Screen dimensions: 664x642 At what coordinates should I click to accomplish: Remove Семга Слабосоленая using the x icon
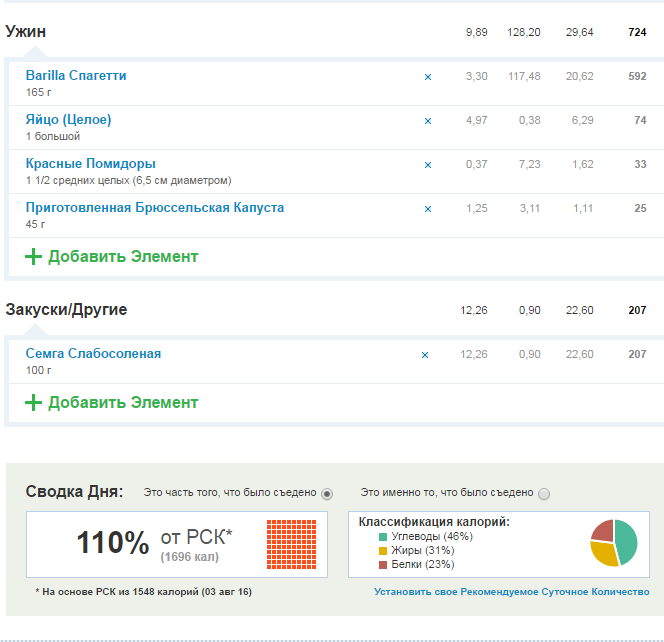click(425, 355)
